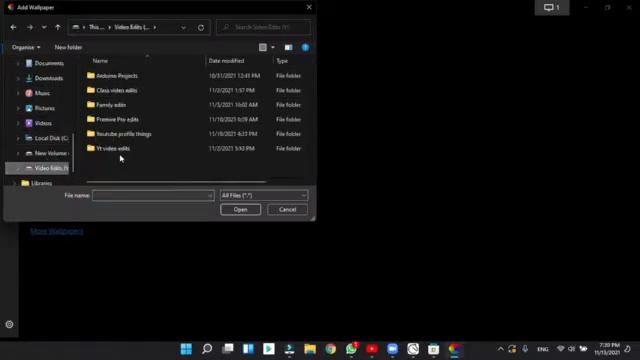
Task: Select the Family edits folder
Action: pyautogui.click(x=106, y=104)
